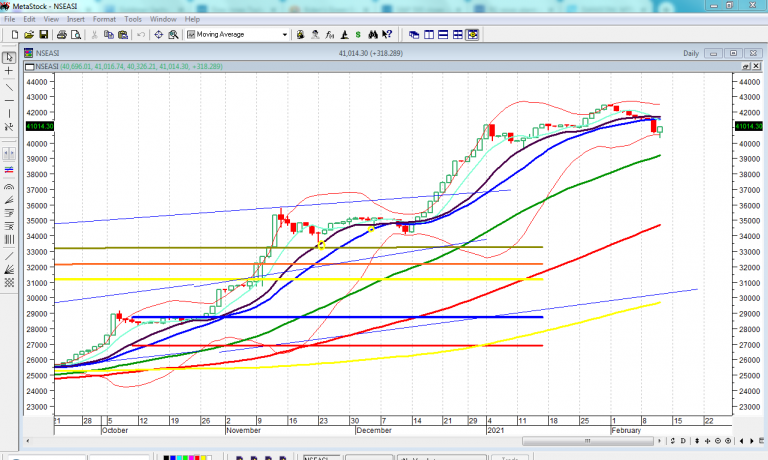Click the NSEASI chart title text

click(48, 53)
